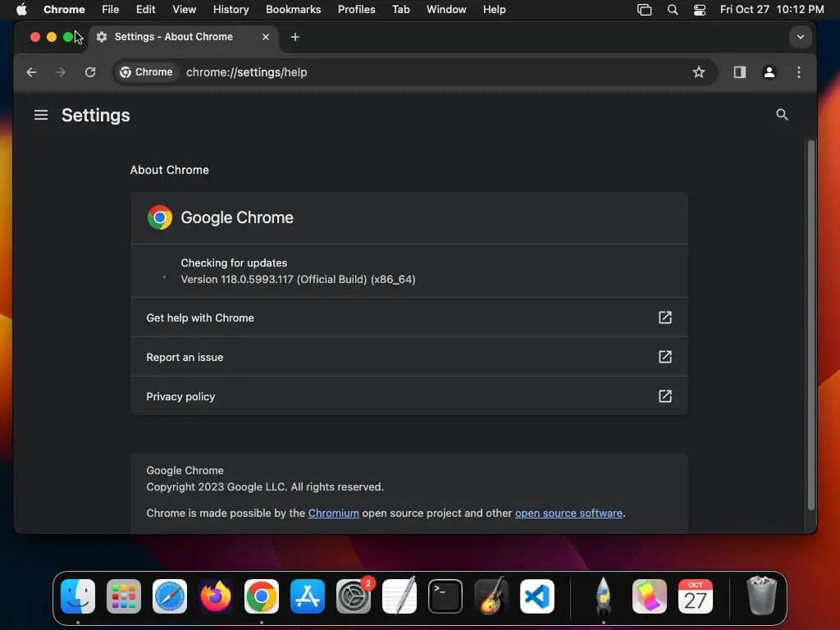
Task: Open the profile avatar menu
Action: coord(769,72)
